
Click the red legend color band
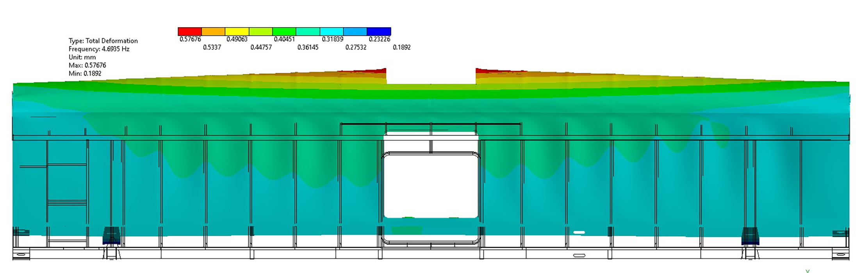(190, 32)
